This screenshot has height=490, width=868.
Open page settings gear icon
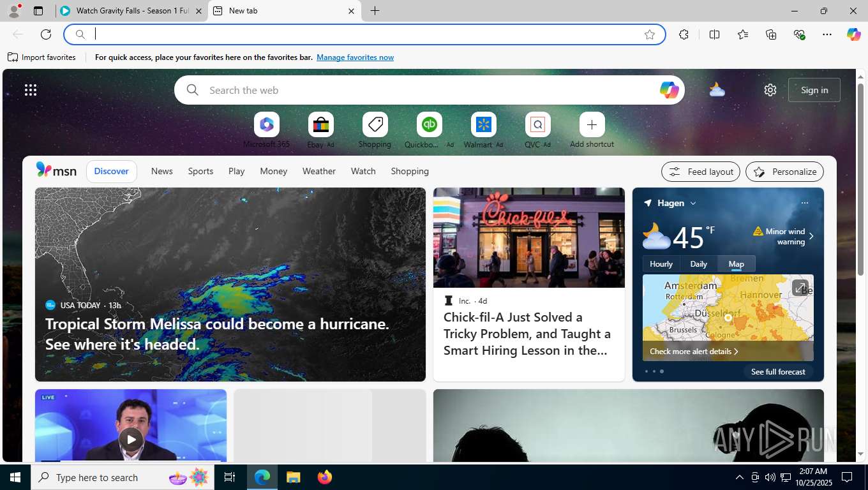[x=770, y=90]
